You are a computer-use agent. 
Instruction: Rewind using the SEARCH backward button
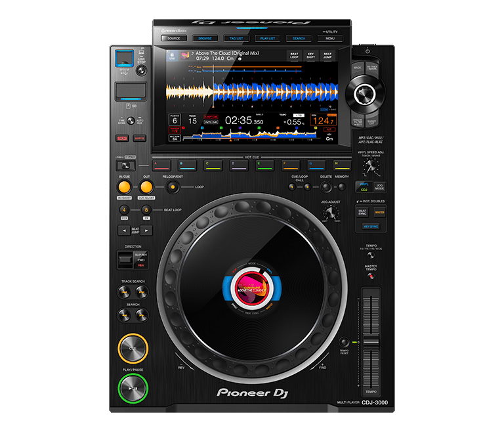(x=125, y=315)
